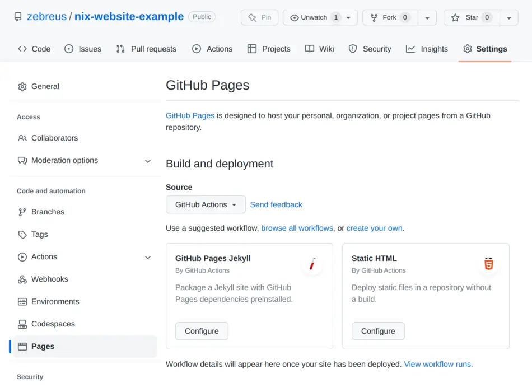Click the pin icon in Pin button
This screenshot has width=532, height=392.
[252, 18]
